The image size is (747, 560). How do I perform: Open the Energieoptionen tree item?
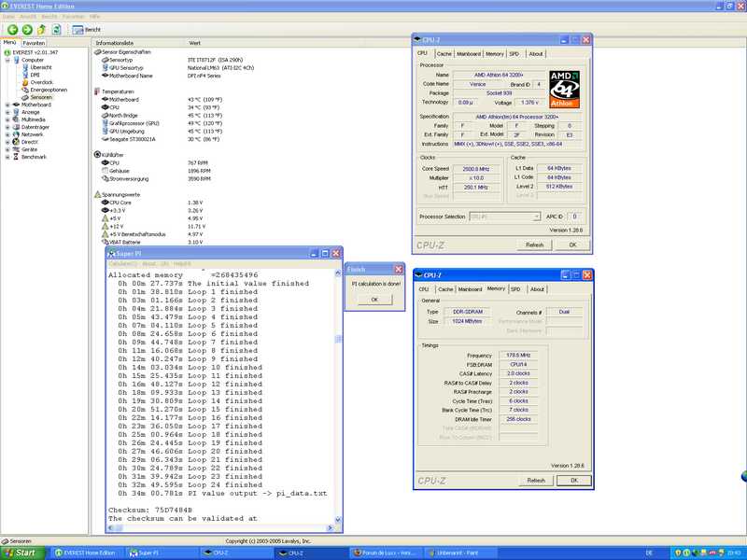(45, 90)
